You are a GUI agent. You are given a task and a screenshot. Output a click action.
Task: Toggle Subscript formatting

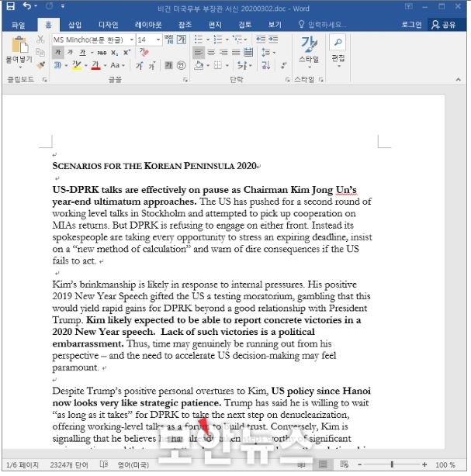(x=114, y=53)
